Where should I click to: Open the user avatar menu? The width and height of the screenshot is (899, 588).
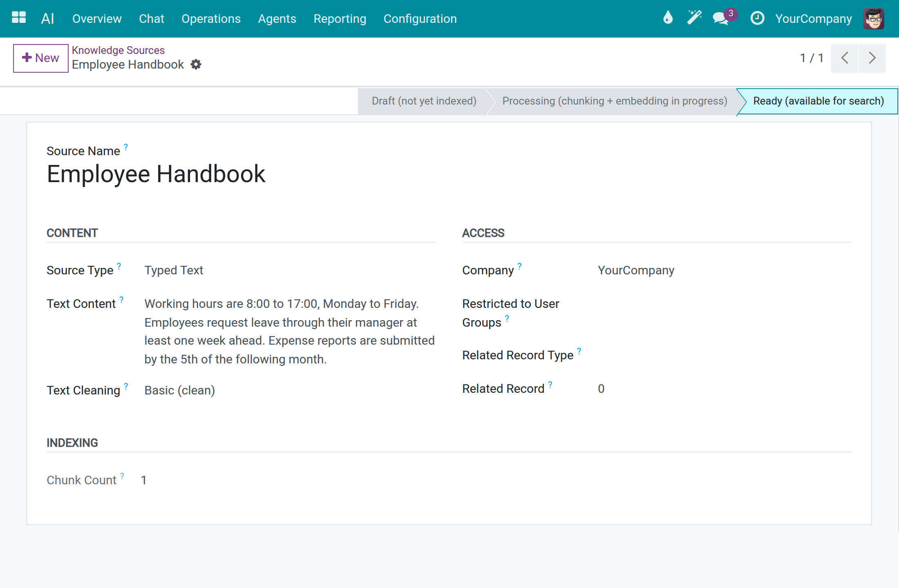pos(874,18)
